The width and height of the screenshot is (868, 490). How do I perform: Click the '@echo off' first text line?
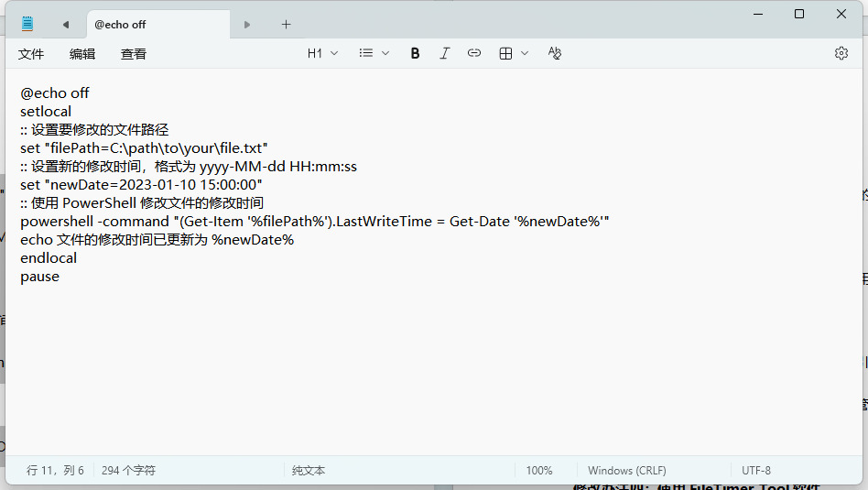pyautogui.click(x=54, y=93)
